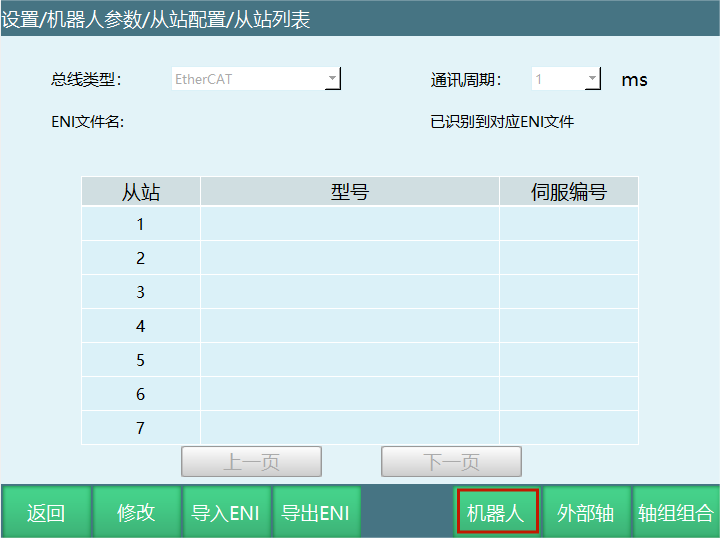
Task: Click the 导入ENI button
Action: pyautogui.click(x=226, y=513)
